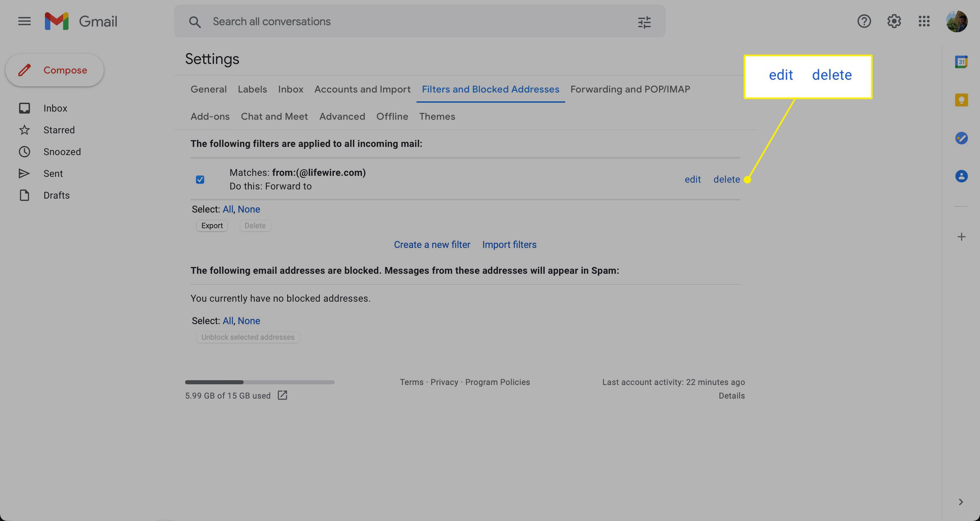Image resolution: width=980 pixels, height=521 pixels.
Task: Click the Google account profile avatar
Action: pos(956,21)
